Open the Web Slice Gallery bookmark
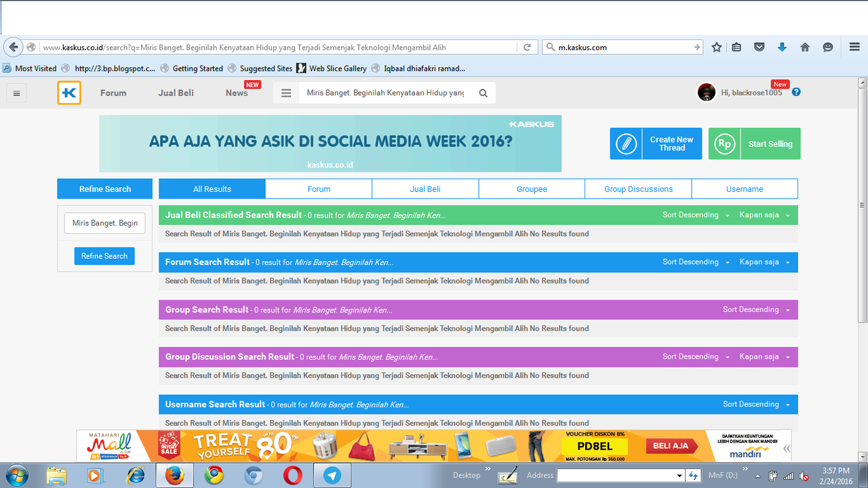 coord(332,68)
